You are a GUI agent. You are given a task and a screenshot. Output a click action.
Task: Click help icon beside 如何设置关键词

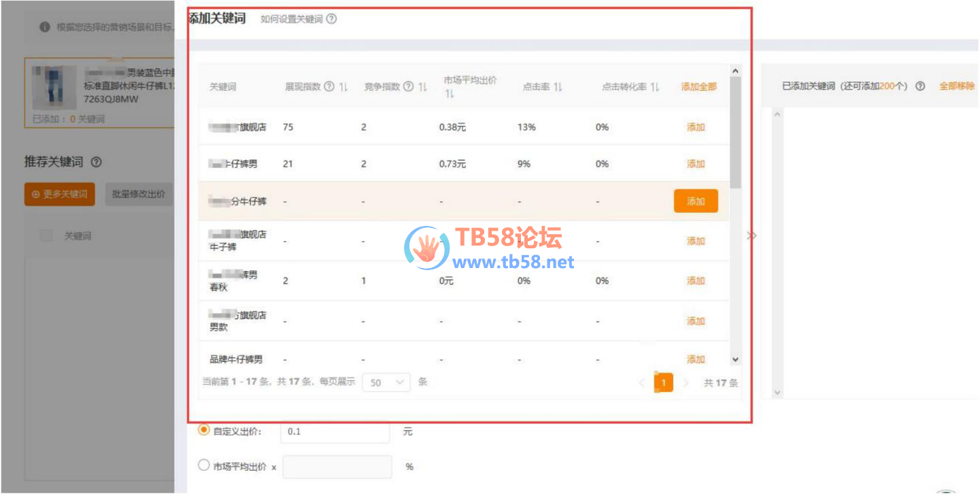point(331,19)
